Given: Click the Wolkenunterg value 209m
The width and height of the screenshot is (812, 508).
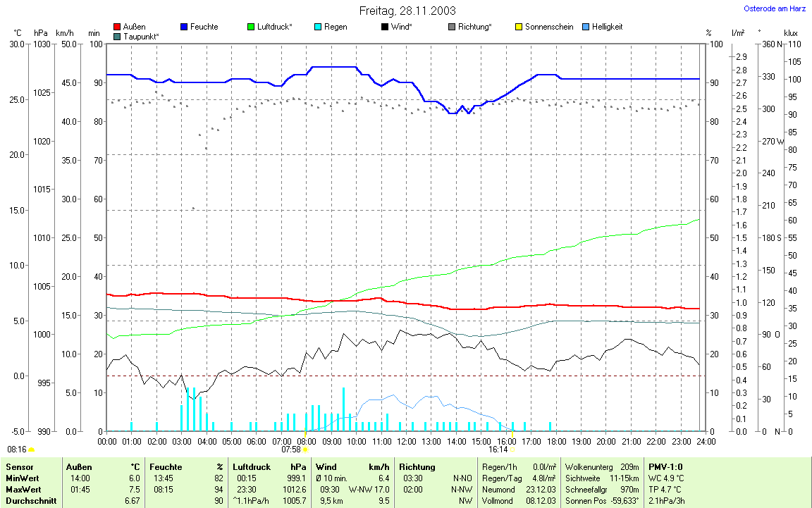Looking at the screenshot, I should [x=627, y=467].
